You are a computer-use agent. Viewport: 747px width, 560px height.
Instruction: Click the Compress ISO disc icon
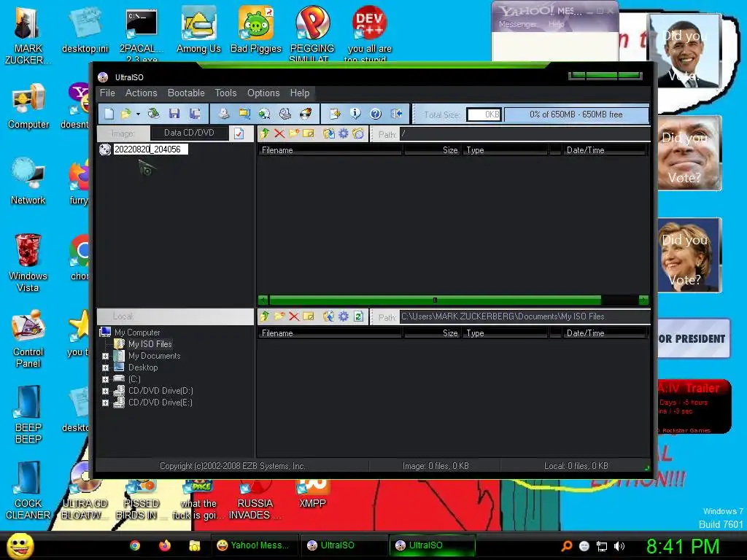coord(264,114)
